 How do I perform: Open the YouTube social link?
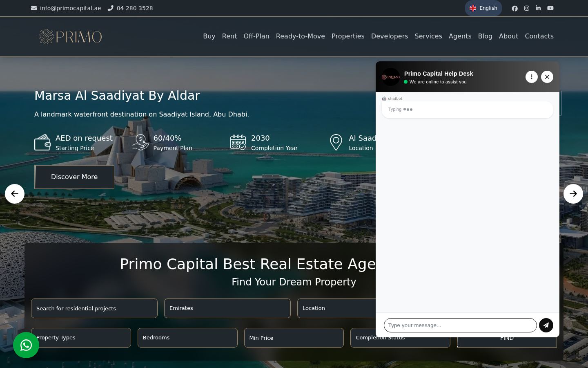550,8
